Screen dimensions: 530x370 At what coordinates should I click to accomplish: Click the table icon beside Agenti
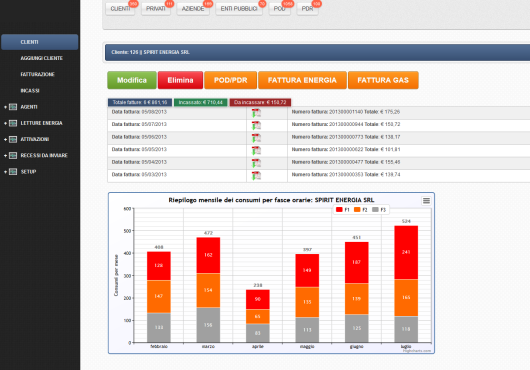tap(13, 107)
